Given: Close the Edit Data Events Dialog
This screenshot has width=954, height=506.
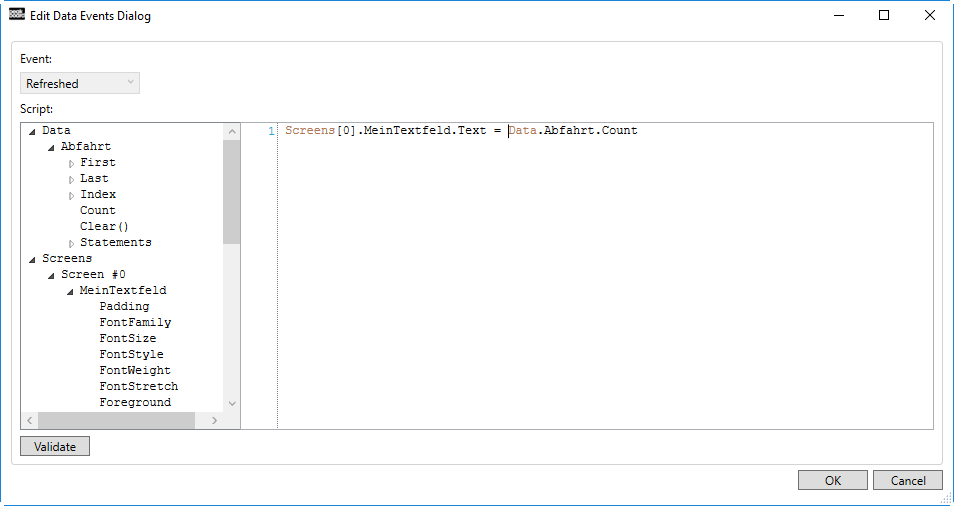Looking at the screenshot, I should point(930,16).
